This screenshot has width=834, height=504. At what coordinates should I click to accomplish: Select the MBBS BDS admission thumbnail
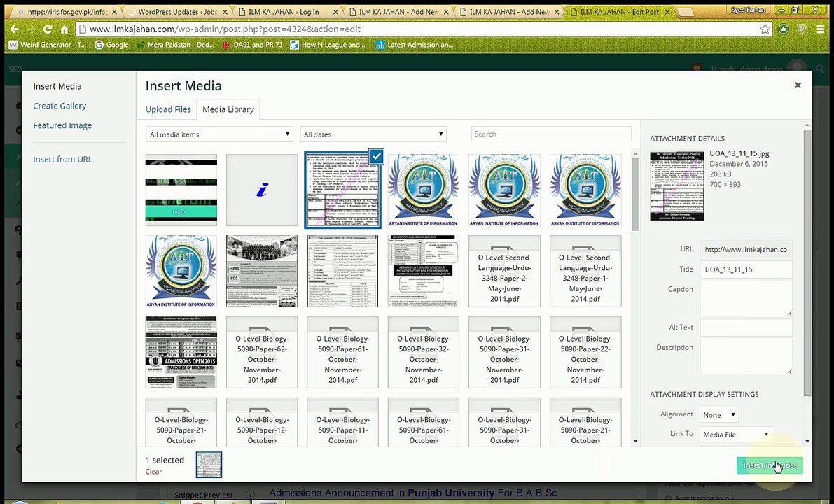tap(262, 271)
